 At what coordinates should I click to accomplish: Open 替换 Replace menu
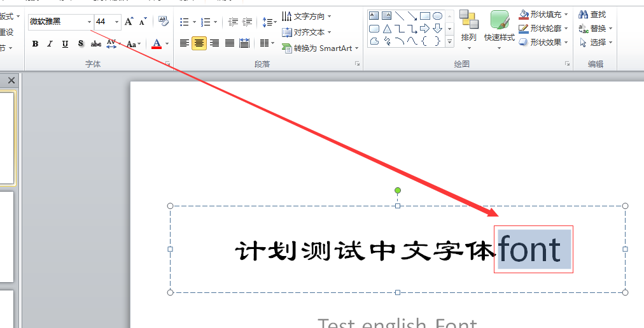[x=596, y=29]
